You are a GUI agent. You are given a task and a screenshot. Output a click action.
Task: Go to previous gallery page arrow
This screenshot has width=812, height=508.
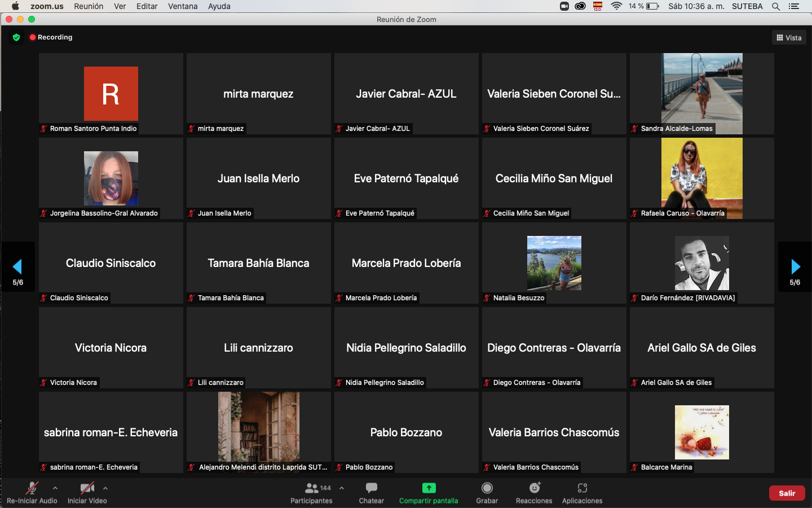click(x=17, y=267)
